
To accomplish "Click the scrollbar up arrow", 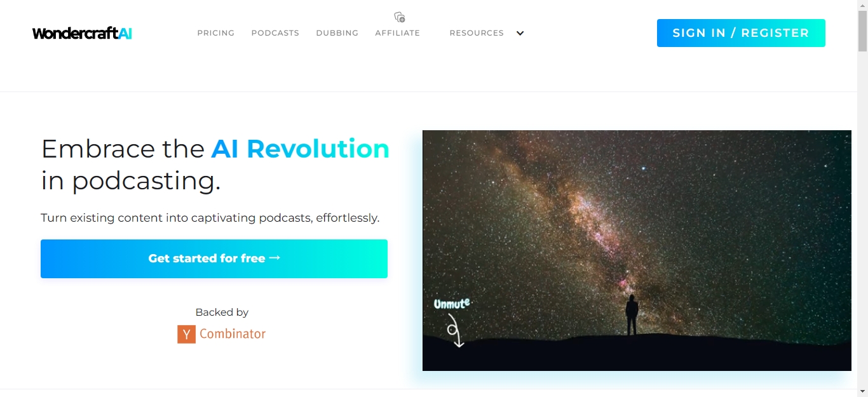I will pos(862,5).
